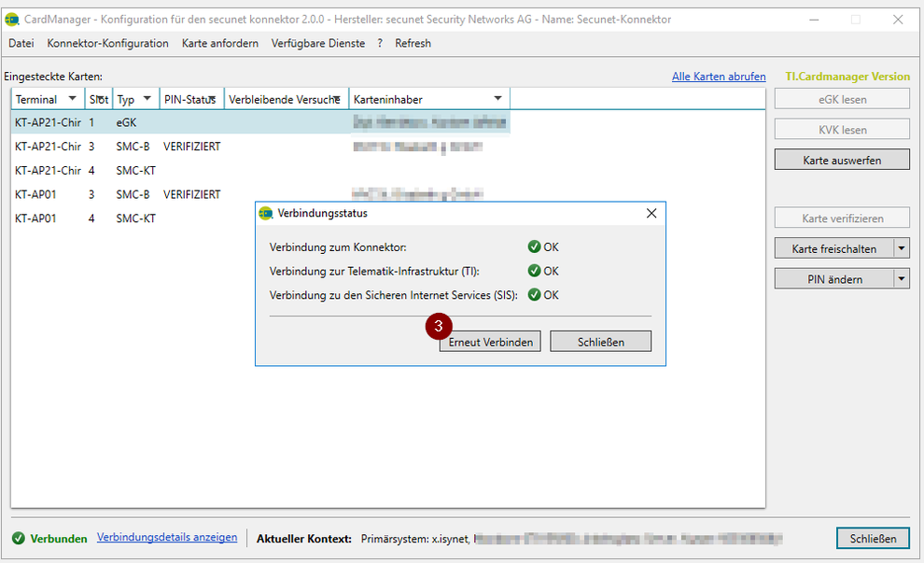Click the Karte auswerfen button
This screenshot has height=563, width=924.
pos(842,160)
